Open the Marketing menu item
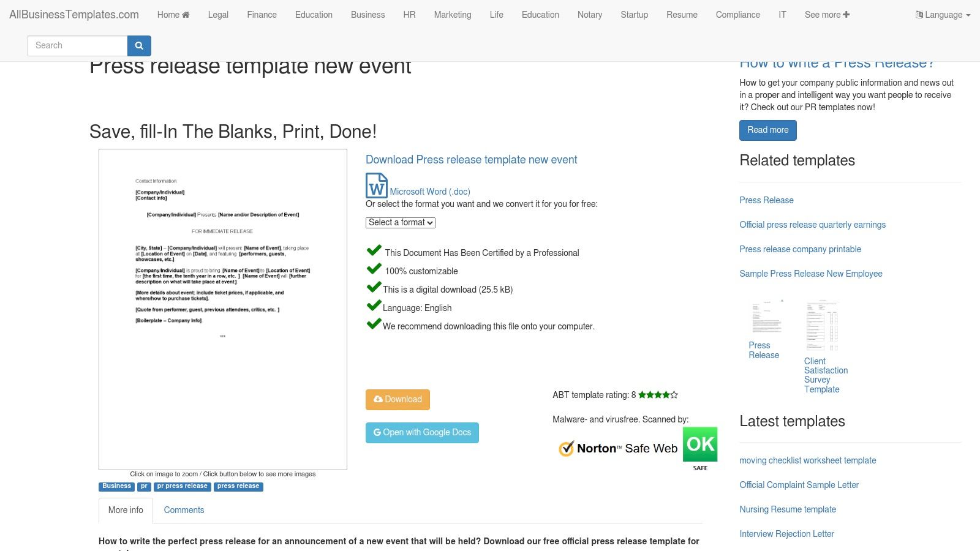Viewport: 980px width, 551px height. [x=453, y=15]
